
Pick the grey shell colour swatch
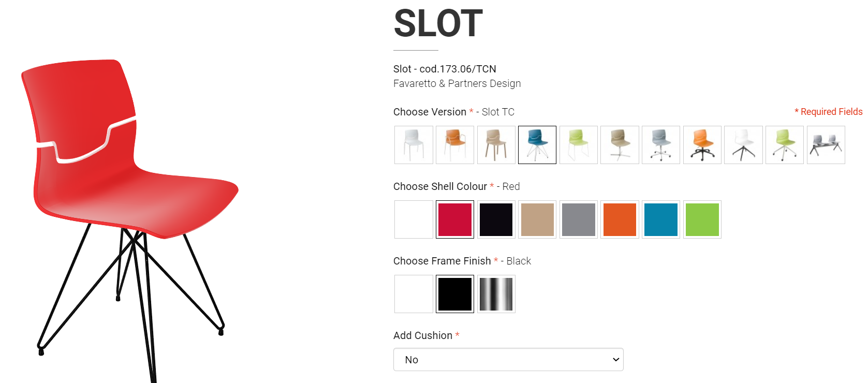[x=579, y=219]
